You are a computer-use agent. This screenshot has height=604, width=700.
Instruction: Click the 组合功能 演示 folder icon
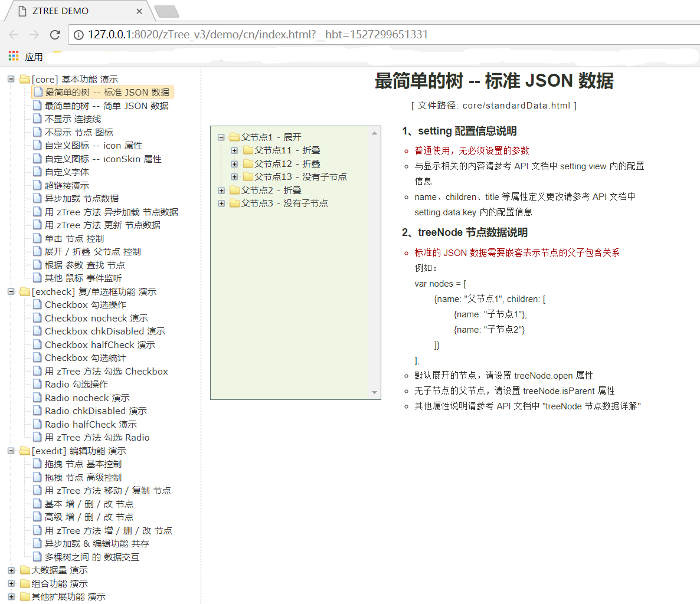click(x=25, y=583)
